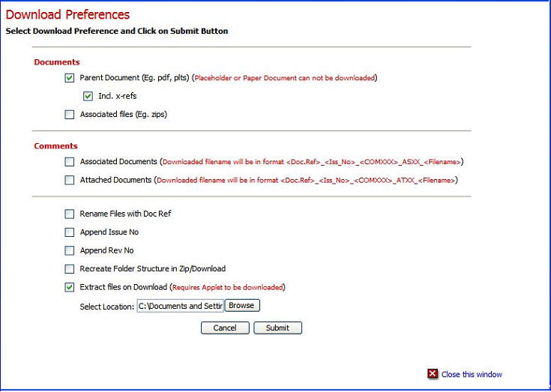The image size is (551, 392).
Task: Check Attached Documents under Comments
Action: click(70, 180)
